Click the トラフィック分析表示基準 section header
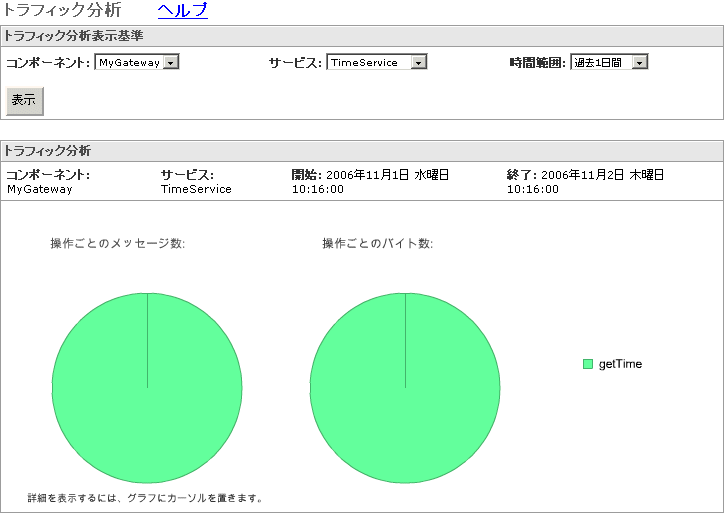Screen dimensions: 724x513 click(362, 36)
